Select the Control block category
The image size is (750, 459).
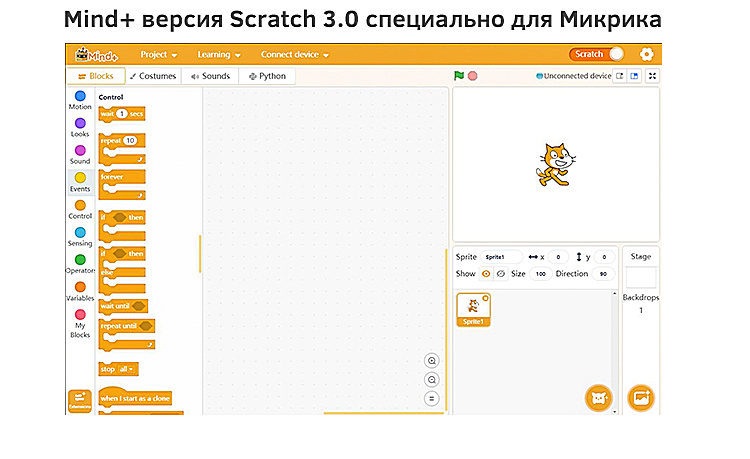click(x=80, y=209)
